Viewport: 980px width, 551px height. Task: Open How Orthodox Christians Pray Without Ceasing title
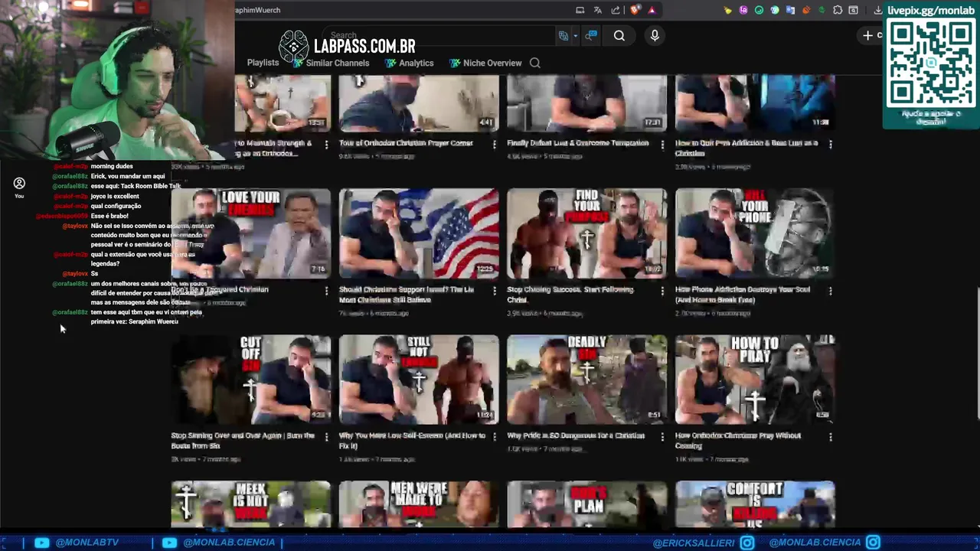738,440
